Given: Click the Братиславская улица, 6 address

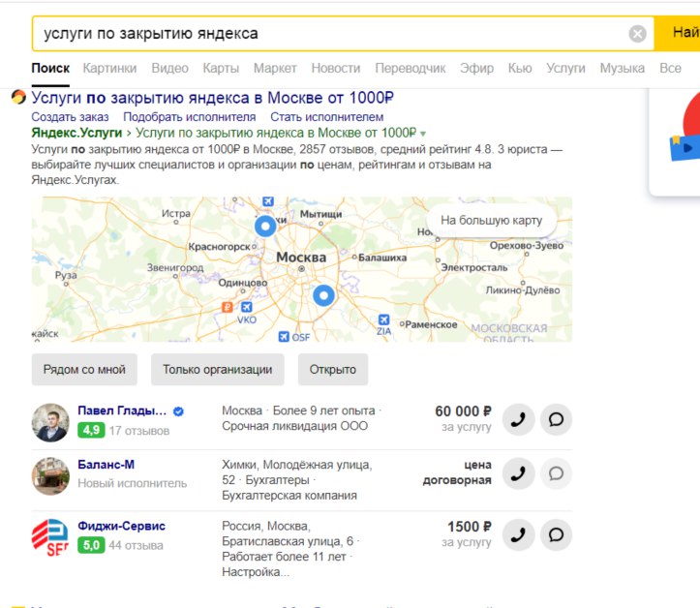Looking at the screenshot, I should click(288, 541).
